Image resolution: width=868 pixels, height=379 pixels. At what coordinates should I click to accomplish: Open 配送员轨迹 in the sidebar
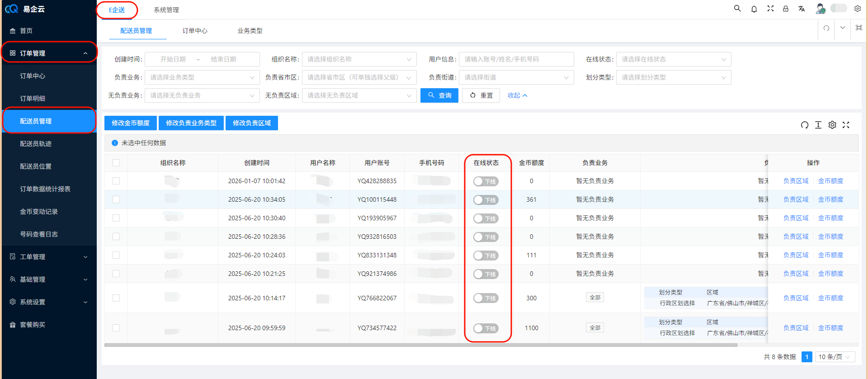[36, 144]
